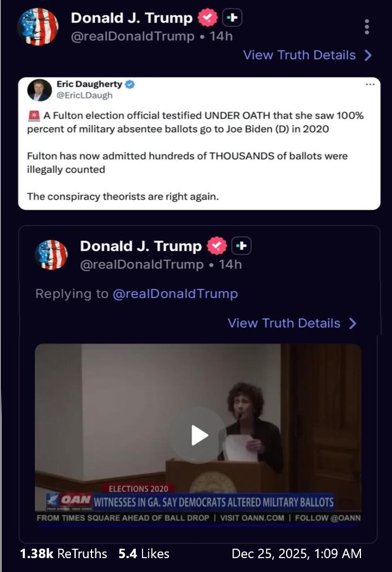This screenshot has width=392, height=572.
Task: Click Eric Daugherty's profile picture
Action: pos(39,88)
